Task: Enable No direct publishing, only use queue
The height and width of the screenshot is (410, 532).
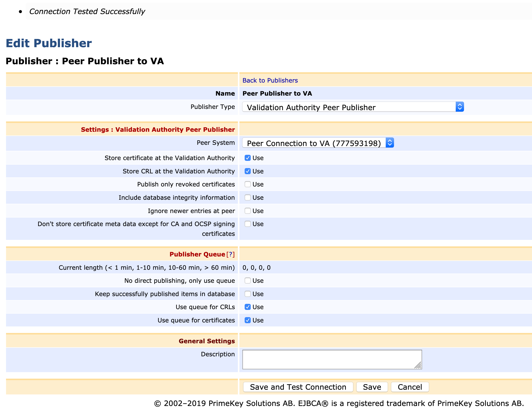Action: pos(247,281)
